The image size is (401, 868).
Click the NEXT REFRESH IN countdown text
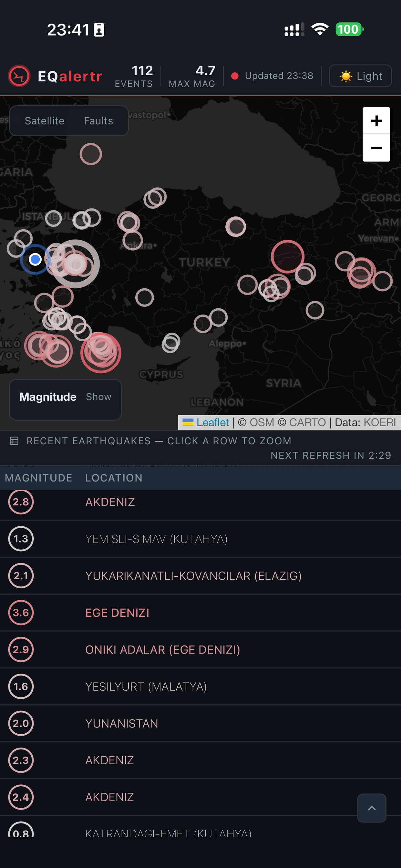tap(331, 455)
